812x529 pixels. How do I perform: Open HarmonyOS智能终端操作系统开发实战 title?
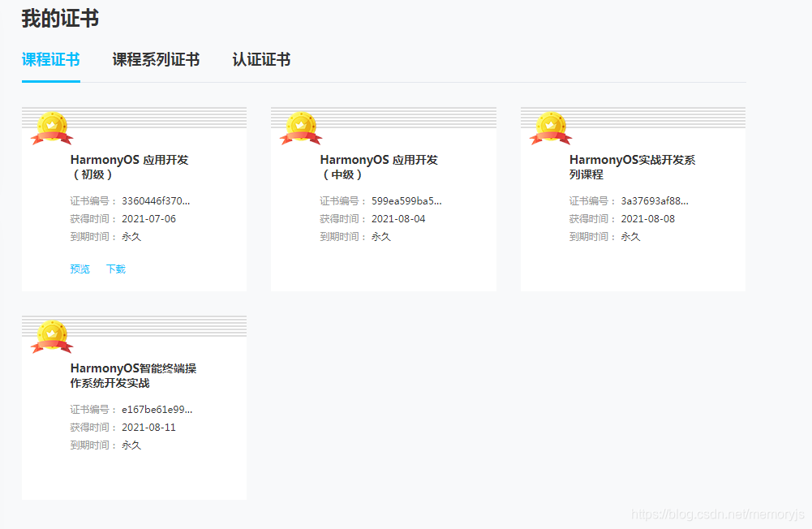click(133, 376)
